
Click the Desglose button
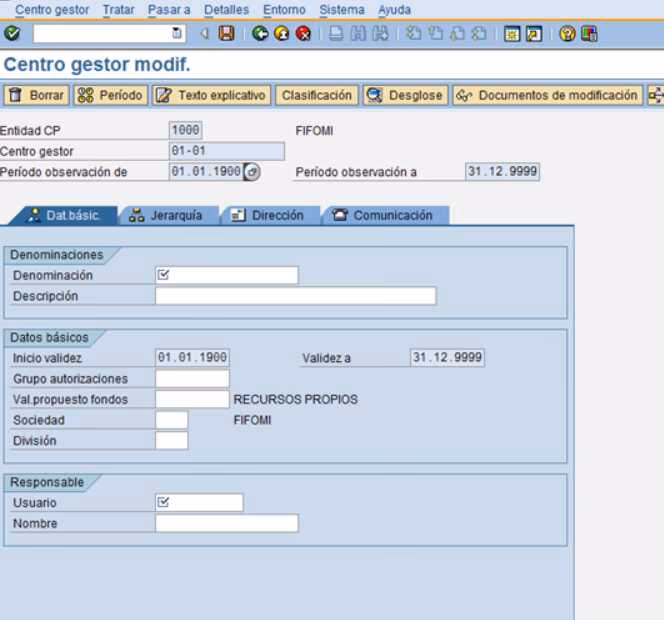405,95
